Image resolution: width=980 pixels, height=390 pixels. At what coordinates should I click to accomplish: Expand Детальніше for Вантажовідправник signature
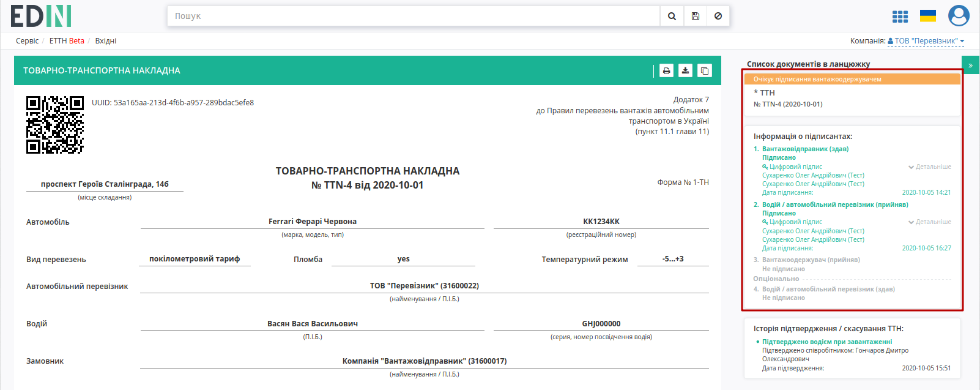coord(930,167)
